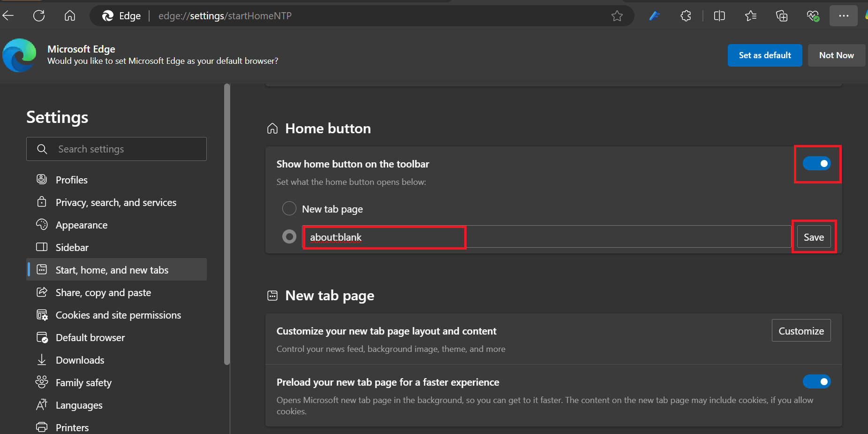The height and width of the screenshot is (434, 868).
Task: Open Browser essentials heart icon
Action: (x=813, y=16)
